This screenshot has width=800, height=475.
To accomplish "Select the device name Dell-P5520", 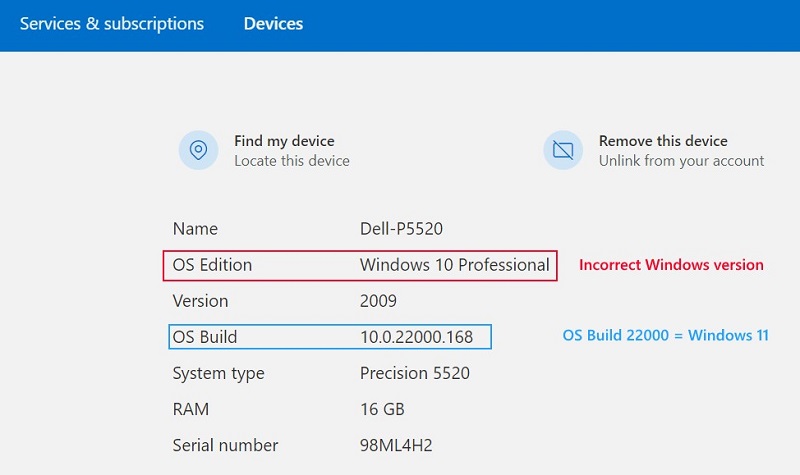I will pos(401,229).
